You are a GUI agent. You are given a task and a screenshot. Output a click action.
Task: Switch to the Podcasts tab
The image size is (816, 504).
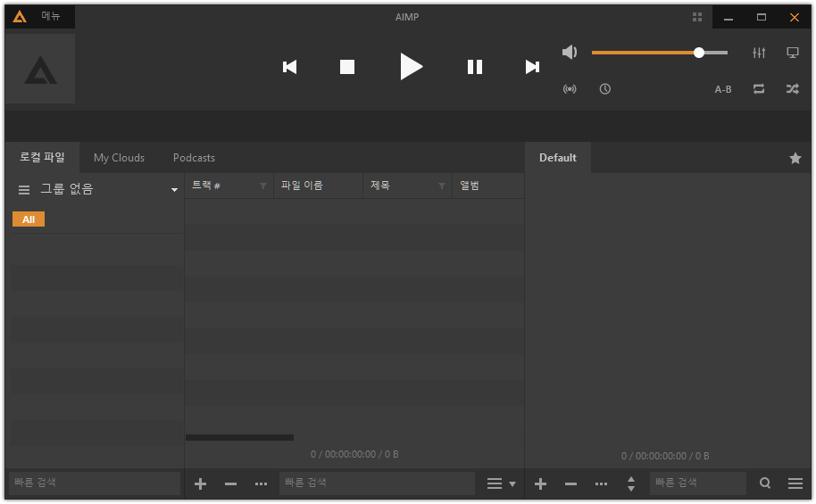coord(194,158)
